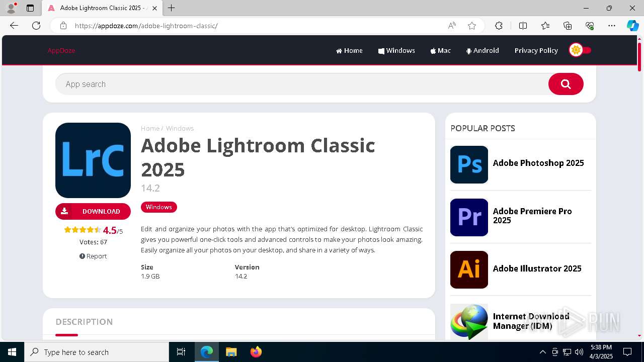Screen dimensions: 644x362
Task: Open the Premiere Pro Pr icon thumbnail
Action: coord(469,217)
